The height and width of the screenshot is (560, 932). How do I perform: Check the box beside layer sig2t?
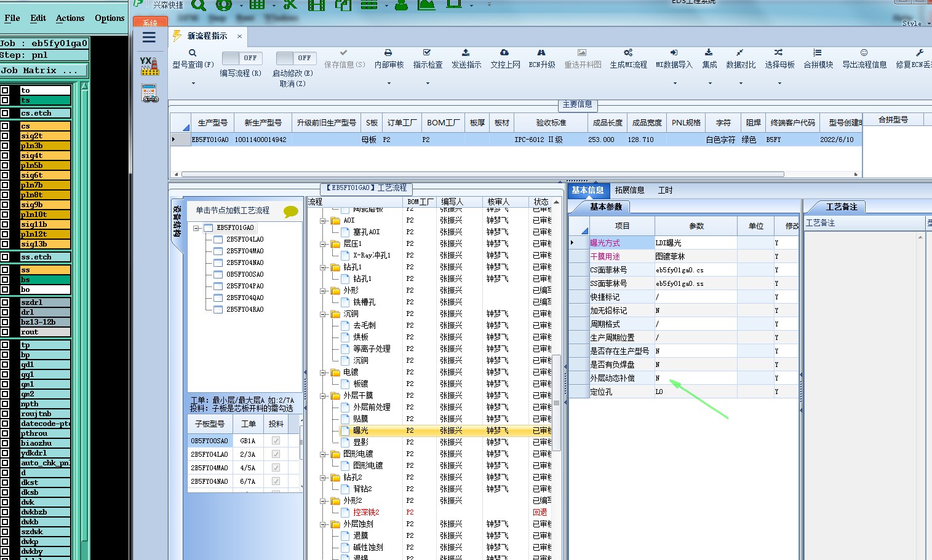[5, 136]
